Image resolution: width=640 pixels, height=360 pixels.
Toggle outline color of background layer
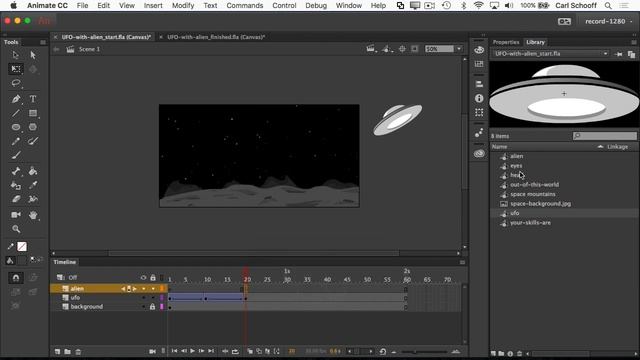(x=162, y=307)
